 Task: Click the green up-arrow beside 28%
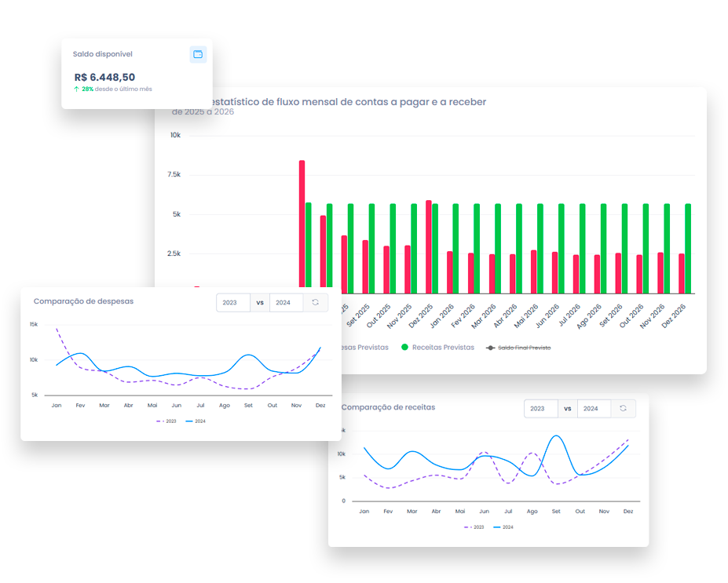(x=76, y=89)
